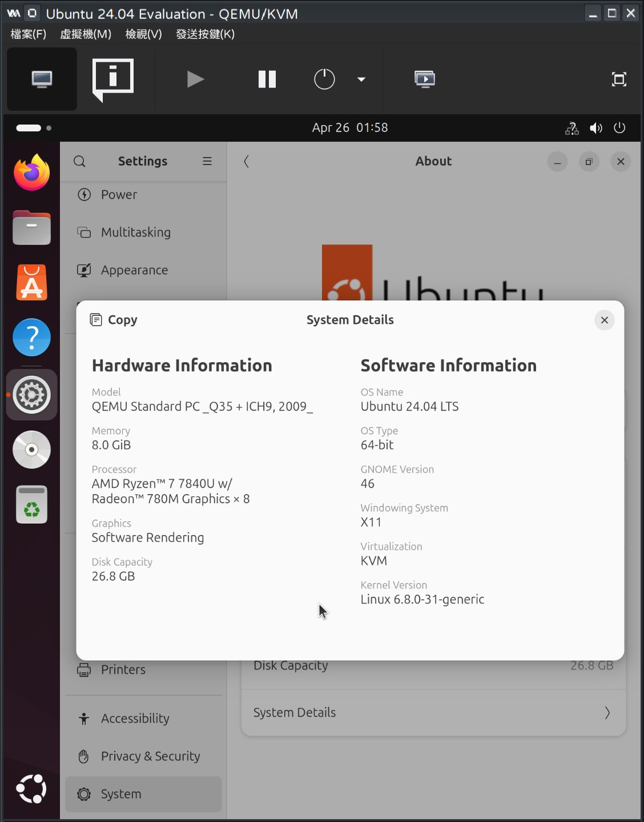Click the shut down power icon

pos(324,79)
